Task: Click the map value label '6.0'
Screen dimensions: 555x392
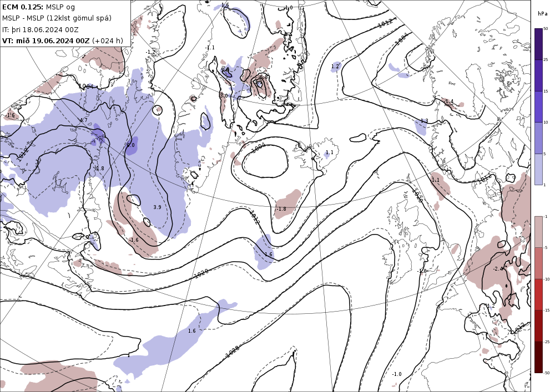Action: pyautogui.click(x=130, y=145)
